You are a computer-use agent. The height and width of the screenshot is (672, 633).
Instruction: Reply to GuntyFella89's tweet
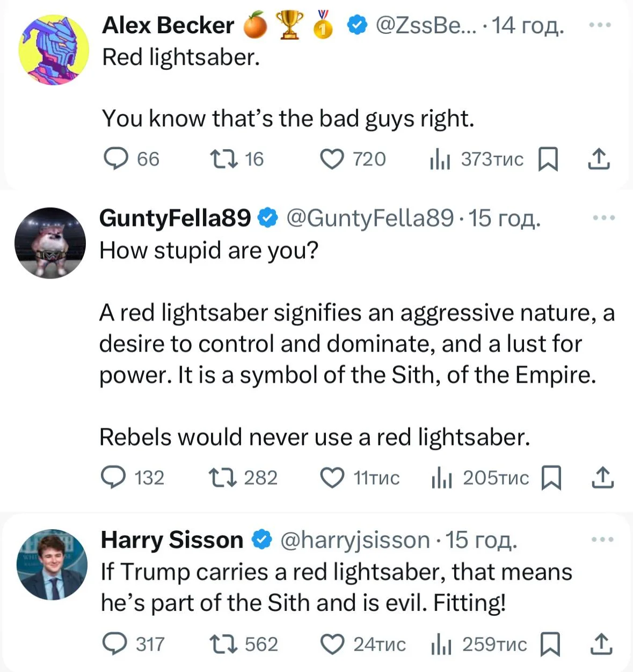114,478
